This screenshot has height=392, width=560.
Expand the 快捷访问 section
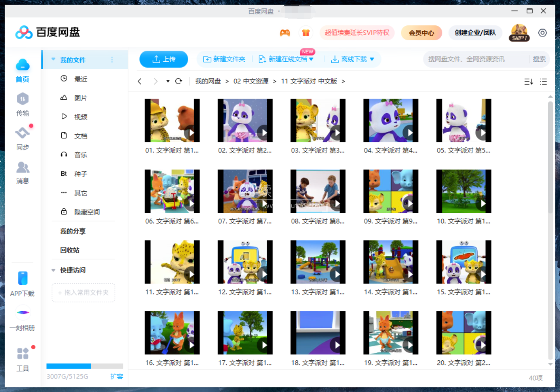pyautogui.click(x=53, y=270)
